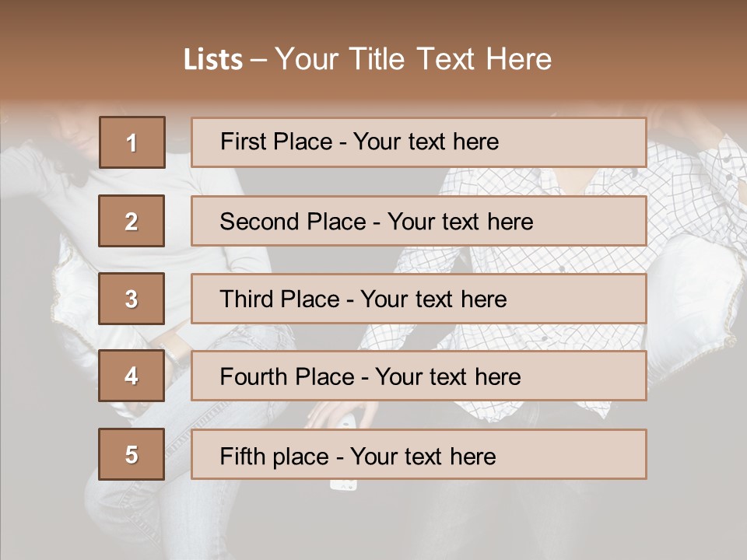Click the white object held in hand
The width and height of the screenshot is (747, 560).
pos(342,484)
